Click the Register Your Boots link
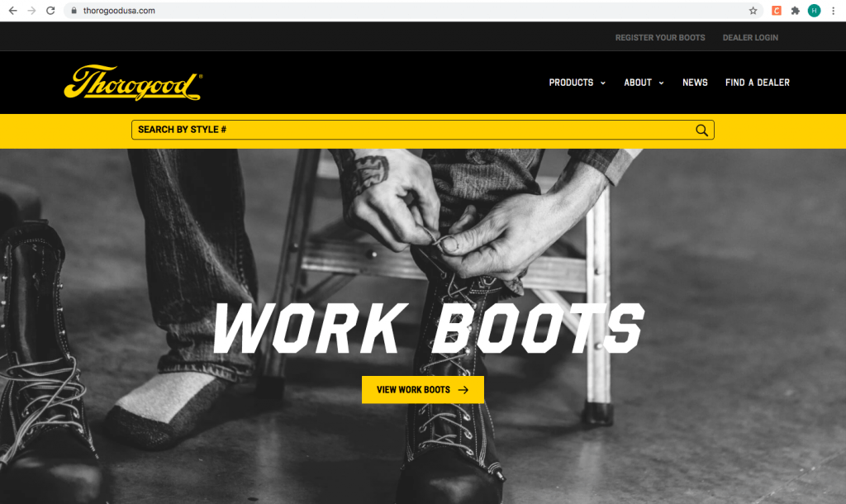846x504 pixels. click(660, 38)
